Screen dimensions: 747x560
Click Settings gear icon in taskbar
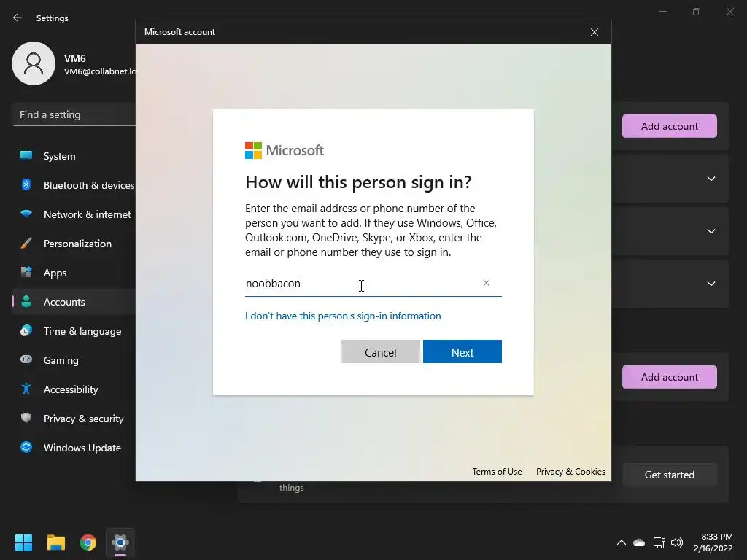pyautogui.click(x=120, y=542)
